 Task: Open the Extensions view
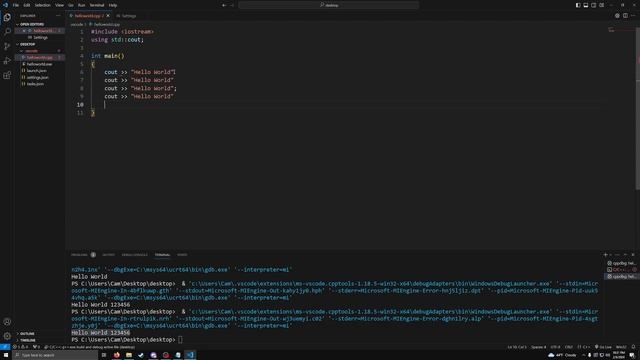tap(7, 76)
